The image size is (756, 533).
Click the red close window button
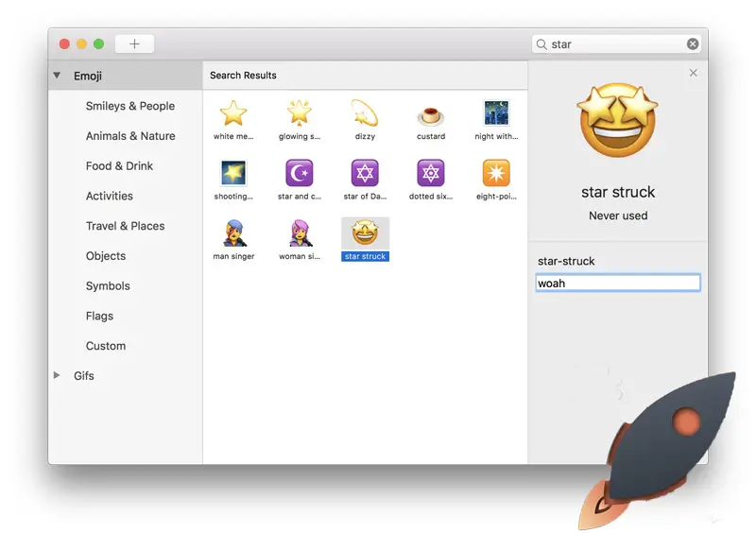[64, 43]
